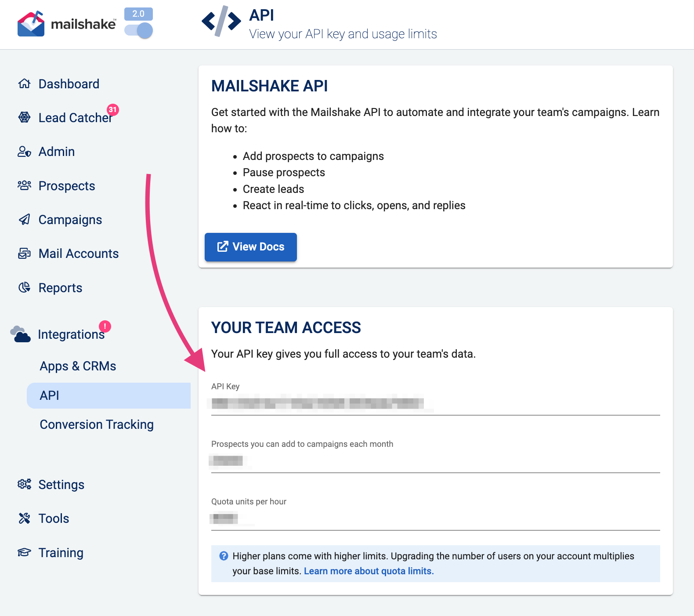Screen dimensions: 694x616
Task: Click the Prospects people icon
Action: coord(24,185)
